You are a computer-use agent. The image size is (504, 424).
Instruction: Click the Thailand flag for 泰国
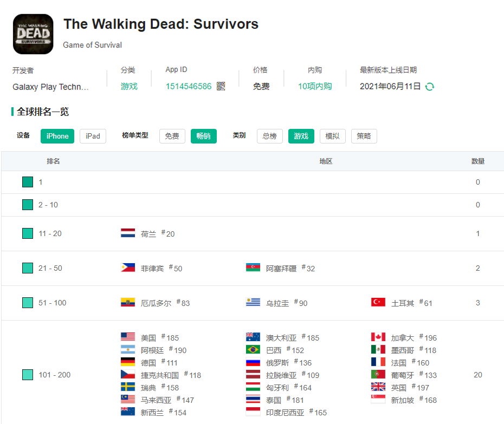click(x=253, y=399)
